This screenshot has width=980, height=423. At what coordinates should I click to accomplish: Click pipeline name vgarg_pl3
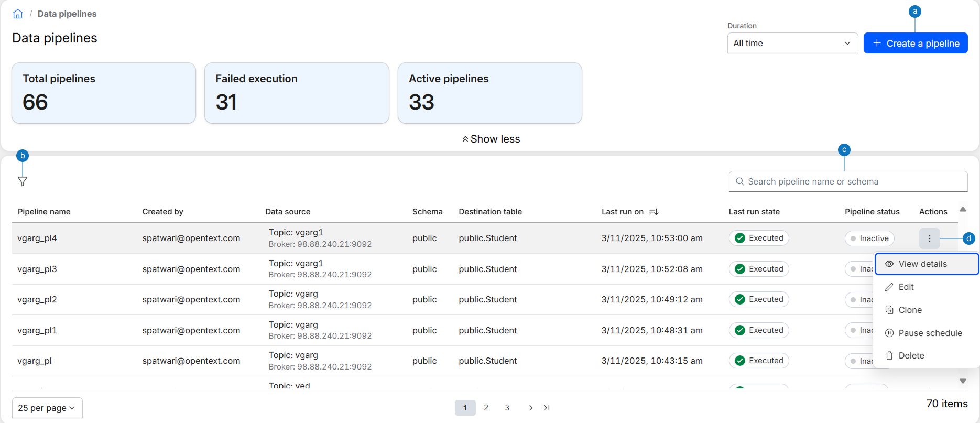tap(37, 269)
